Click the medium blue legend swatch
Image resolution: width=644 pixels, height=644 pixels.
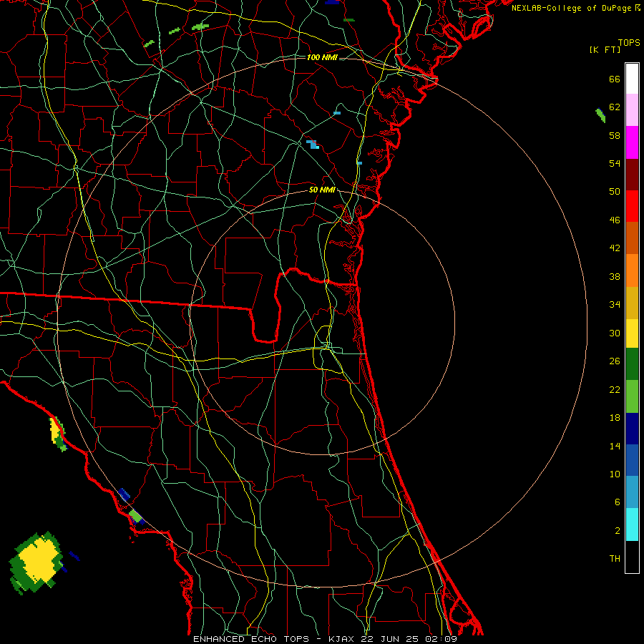click(x=632, y=460)
